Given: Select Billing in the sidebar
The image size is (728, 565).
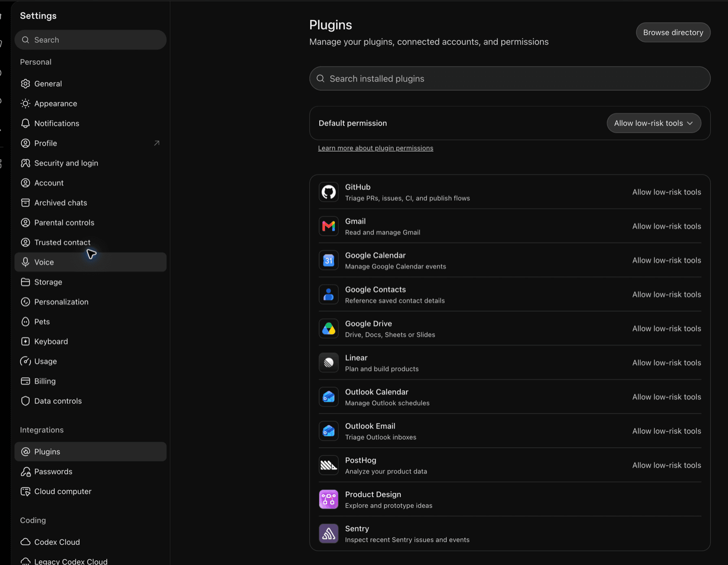Looking at the screenshot, I should tap(90, 381).
